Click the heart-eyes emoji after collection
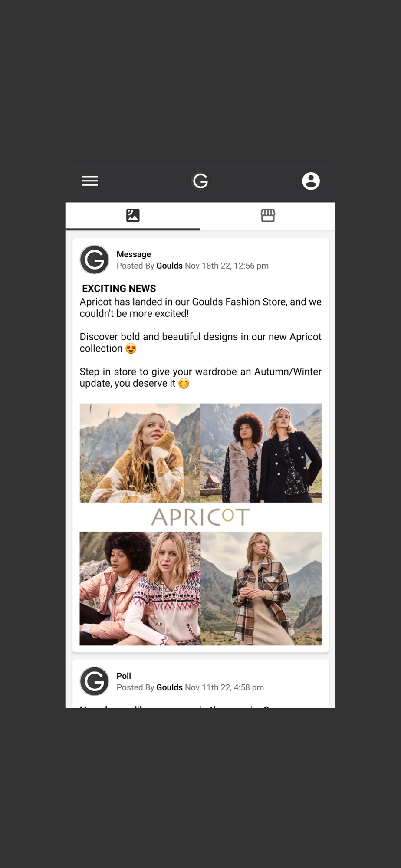 [131, 349]
